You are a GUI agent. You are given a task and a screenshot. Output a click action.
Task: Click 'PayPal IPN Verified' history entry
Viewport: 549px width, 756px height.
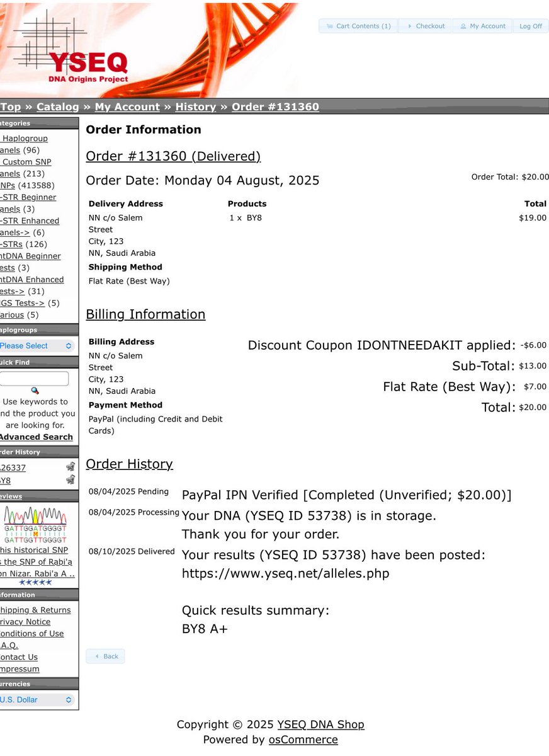347,495
